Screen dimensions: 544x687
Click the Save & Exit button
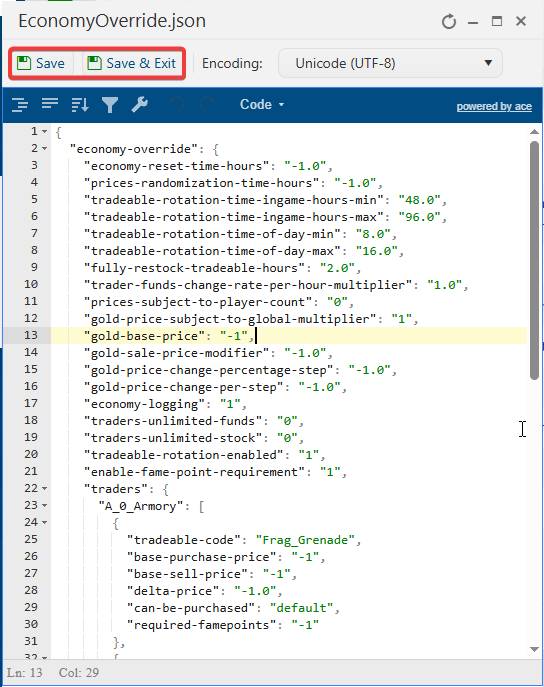131,64
